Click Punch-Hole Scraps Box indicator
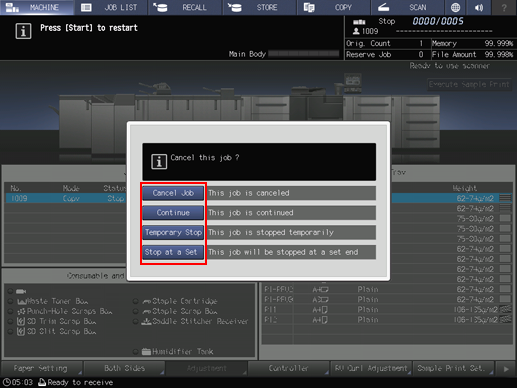 11,311
